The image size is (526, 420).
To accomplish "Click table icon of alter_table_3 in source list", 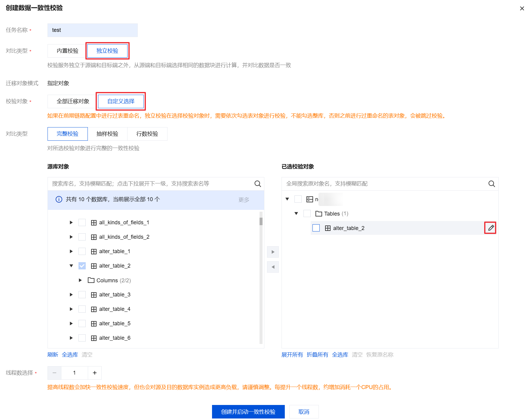I will (x=94, y=295).
